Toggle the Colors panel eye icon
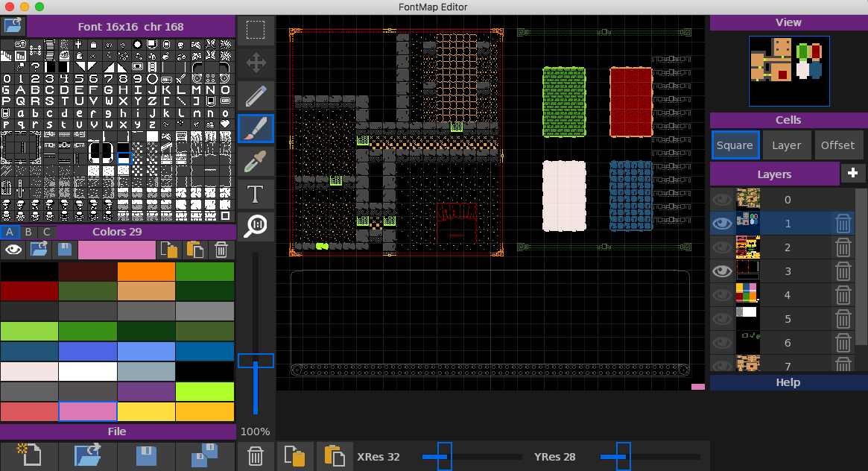Screen dimensions: 868x471 [x=13, y=250]
